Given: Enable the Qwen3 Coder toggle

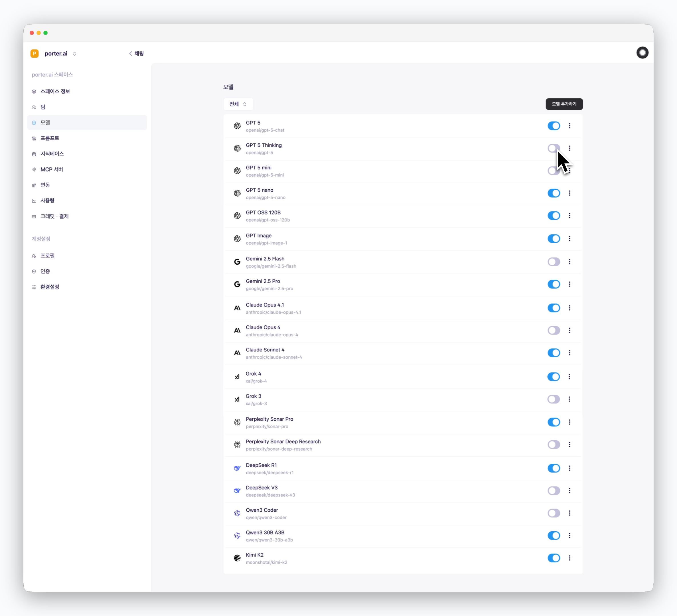Looking at the screenshot, I should tap(554, 513).
